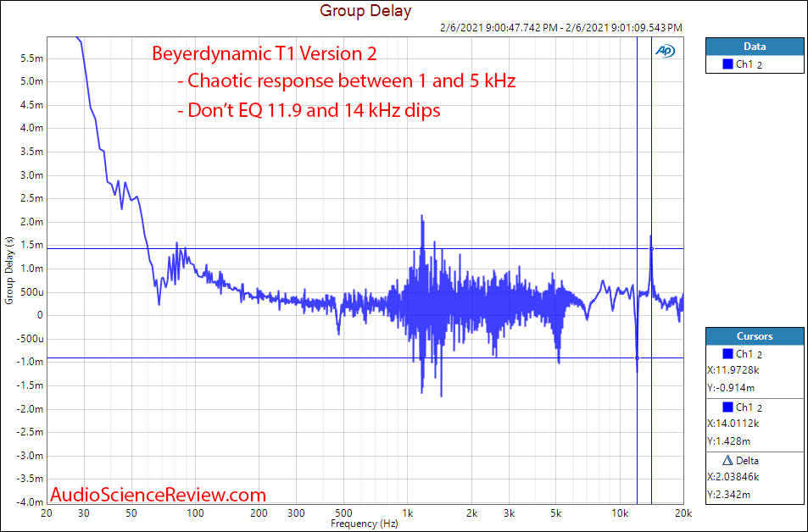The height and width of the screenshot is (532, 808).
Task: Click cursor marker point at 11.97 kHz
Action: 638,358
